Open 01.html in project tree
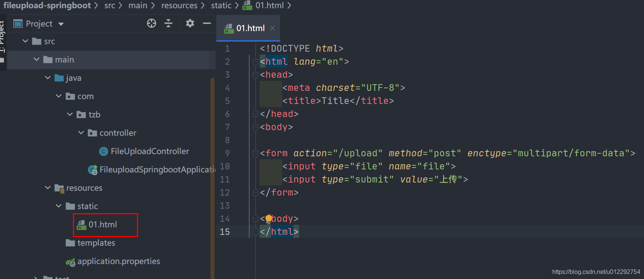 [x=103, y=224]
